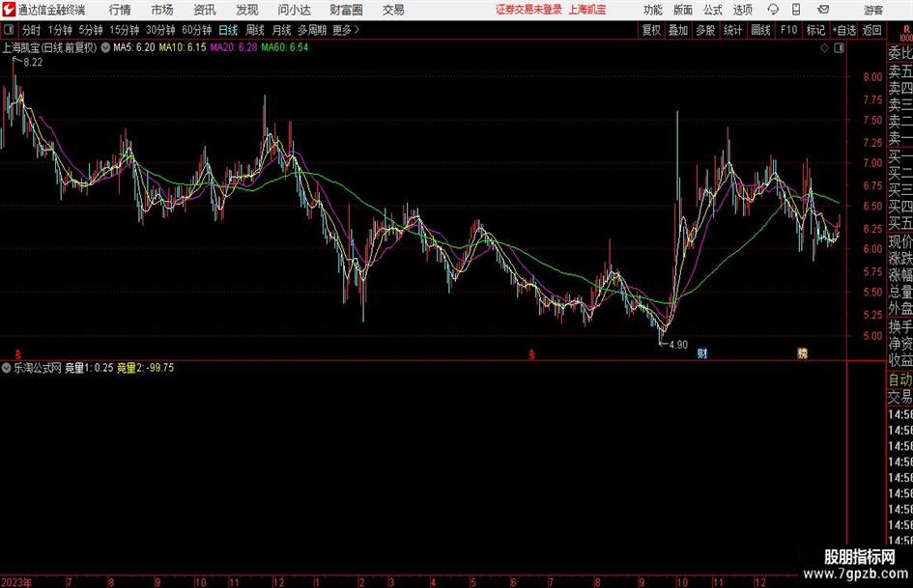The image size is (913, 588).
Task: Click the customer service headset icon
Action: (773, 10)
